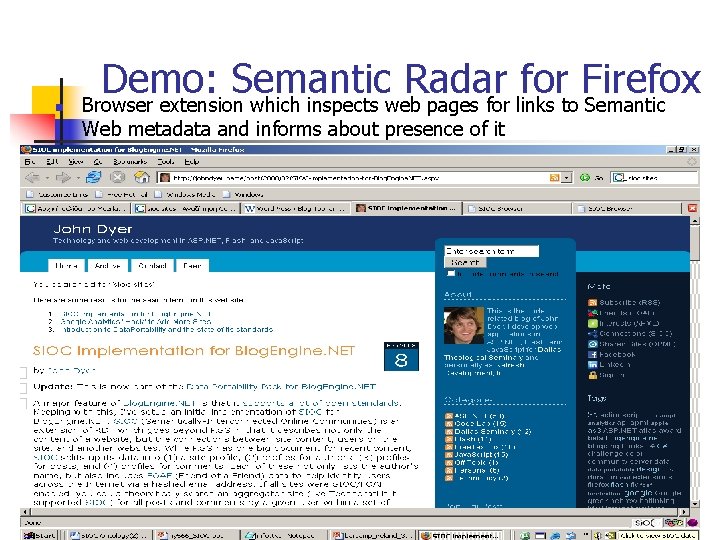Viewport: 720px width, 540px height.
Task: Open SIOC Implementation for BlogEngine.NET post title
Action: pos(194,351)
